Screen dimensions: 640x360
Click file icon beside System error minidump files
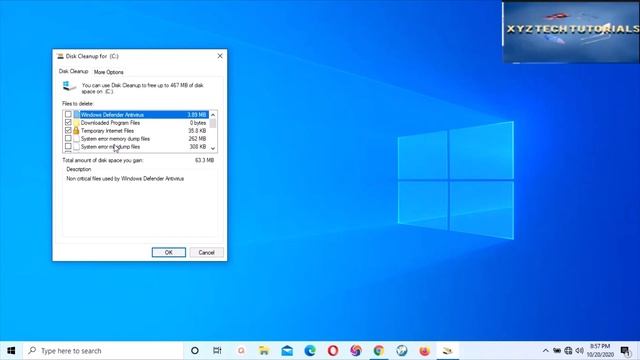point(76,147)
